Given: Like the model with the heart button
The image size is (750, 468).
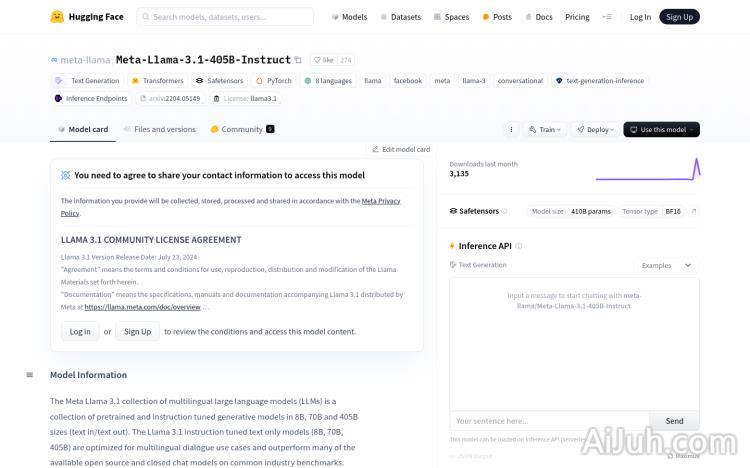Looking at the screenshot, I should point(323,60).
